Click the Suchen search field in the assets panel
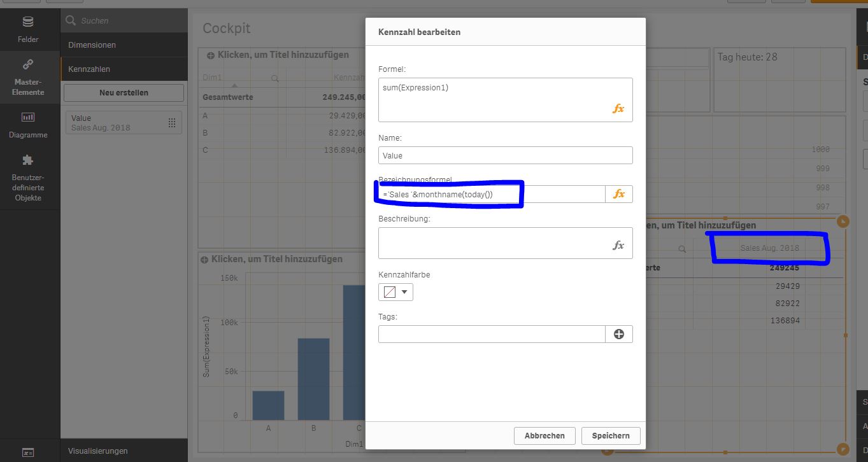This screenshot has height=462, width=868. 124,20
